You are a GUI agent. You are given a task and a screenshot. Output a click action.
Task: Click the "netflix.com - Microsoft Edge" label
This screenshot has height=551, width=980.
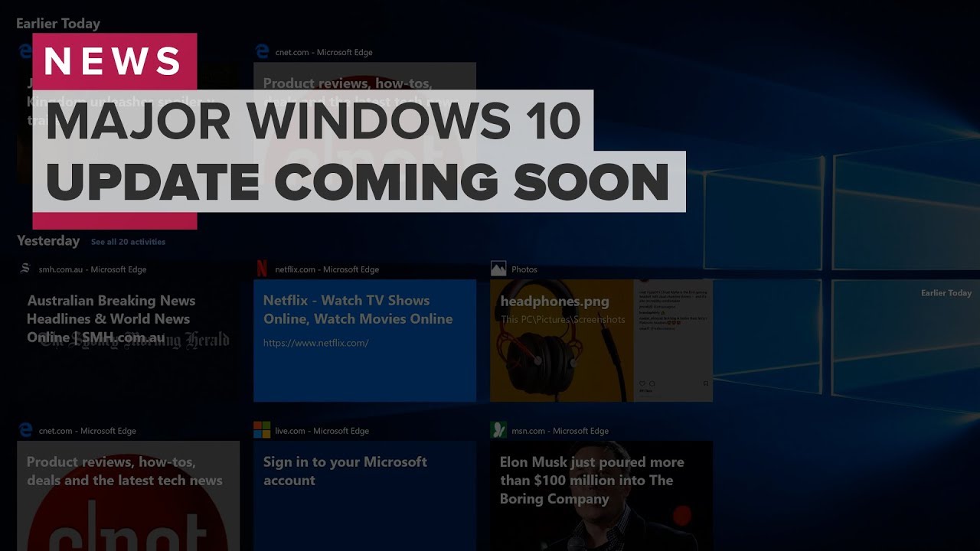click(x=327, y=269)
